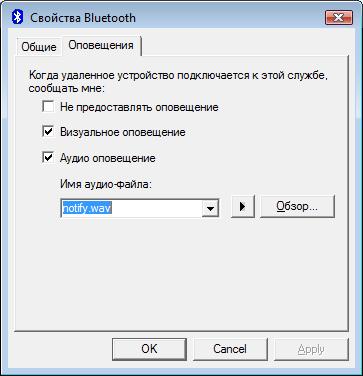Click the Визуальное оповещение label text
This screenshot has height=376, width=363.
pyautogui.click(x=123, y=132)
